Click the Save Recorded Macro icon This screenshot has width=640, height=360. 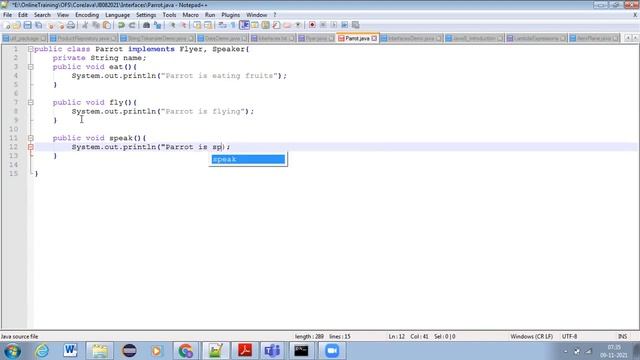356,25
